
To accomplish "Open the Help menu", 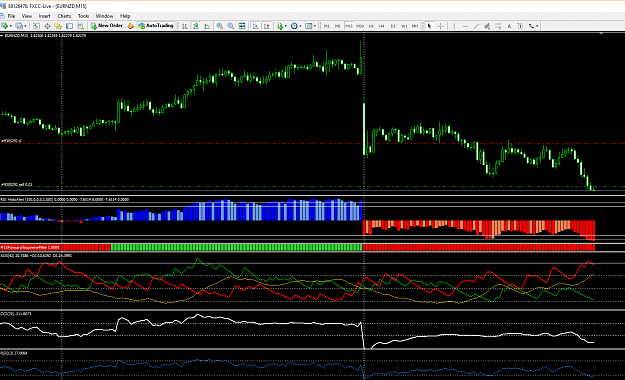I will point(125,16).
